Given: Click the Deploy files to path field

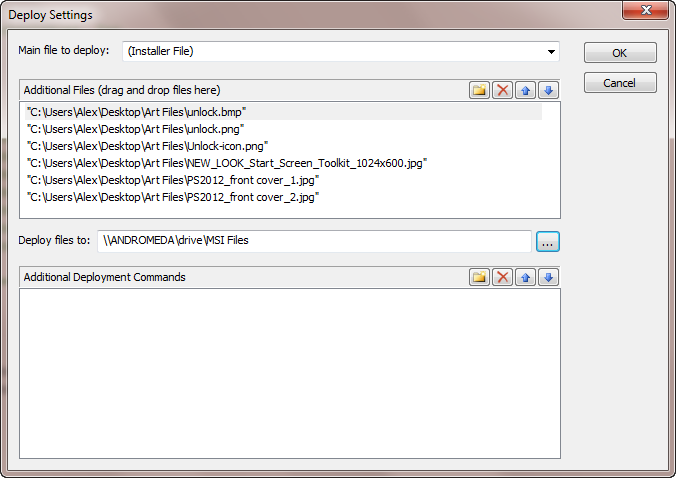Looking at the screenshot, I should (314, 241).
